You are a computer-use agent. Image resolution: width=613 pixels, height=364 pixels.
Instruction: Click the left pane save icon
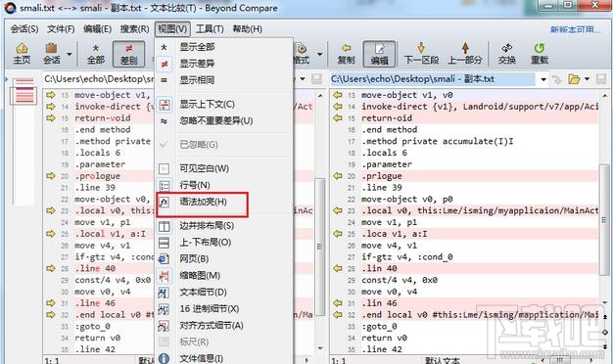tap(316, 79)
